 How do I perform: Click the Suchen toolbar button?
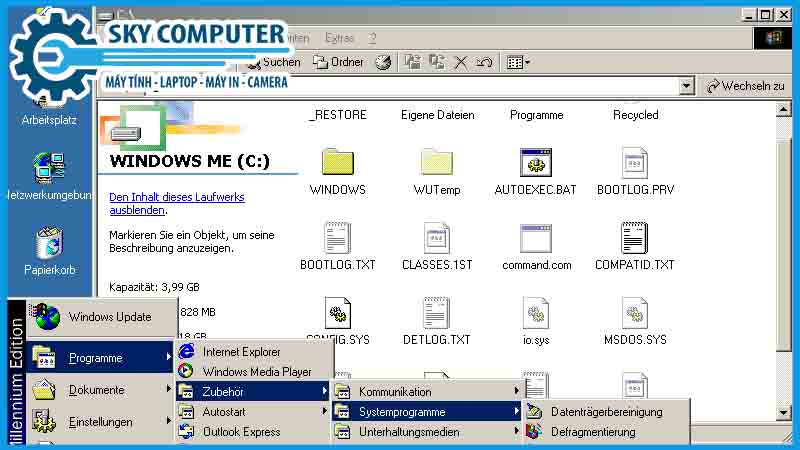[x=273, y=62]
